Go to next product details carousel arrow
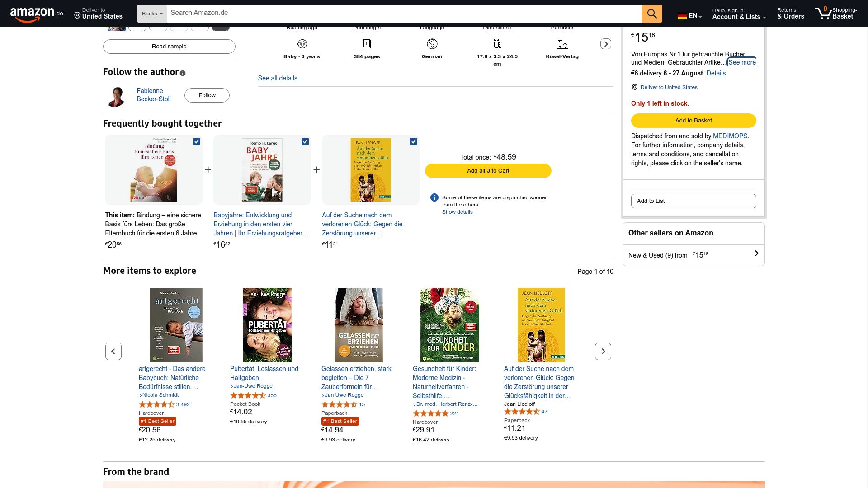868x488 pixels. click(605, 44)
